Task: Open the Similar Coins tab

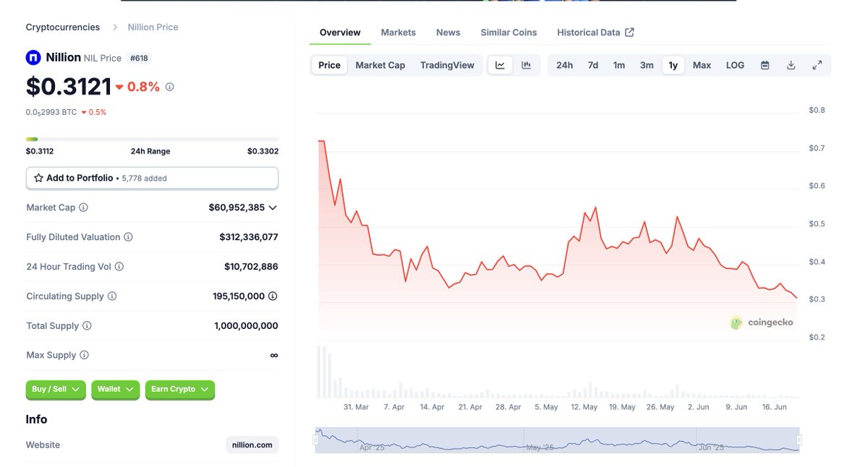Action: 509,32
